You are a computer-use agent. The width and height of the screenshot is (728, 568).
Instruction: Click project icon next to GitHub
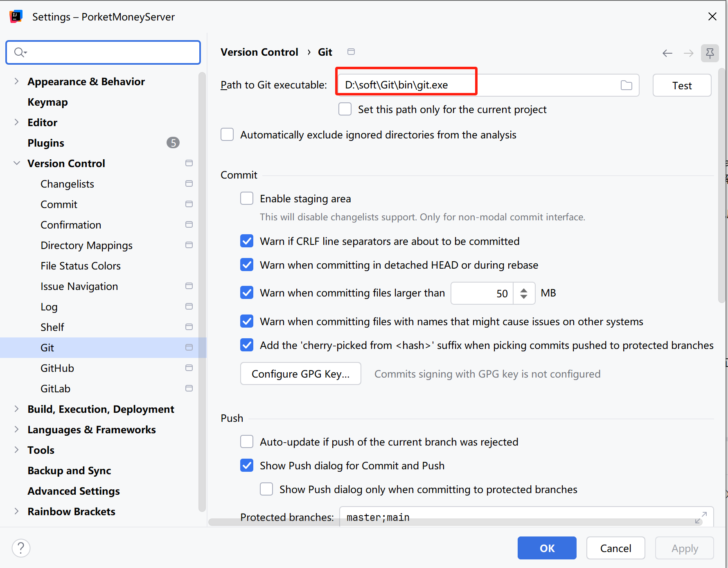click(x=189, y=368)
